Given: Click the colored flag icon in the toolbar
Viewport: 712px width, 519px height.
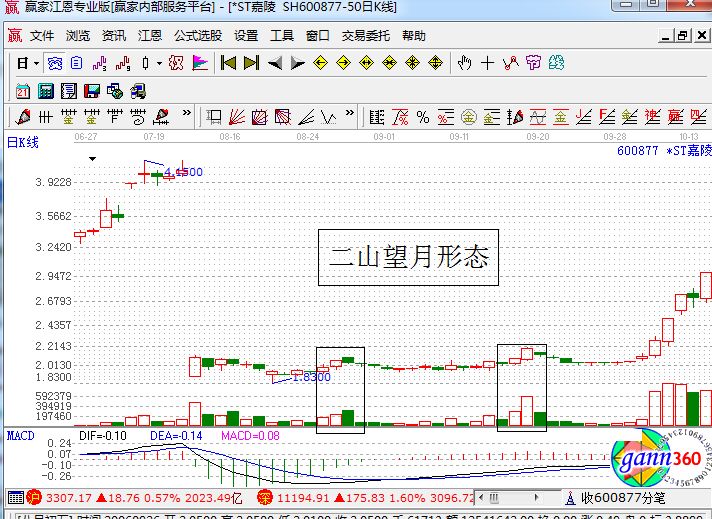Looking at the screenshot, I should click(200, 63).
